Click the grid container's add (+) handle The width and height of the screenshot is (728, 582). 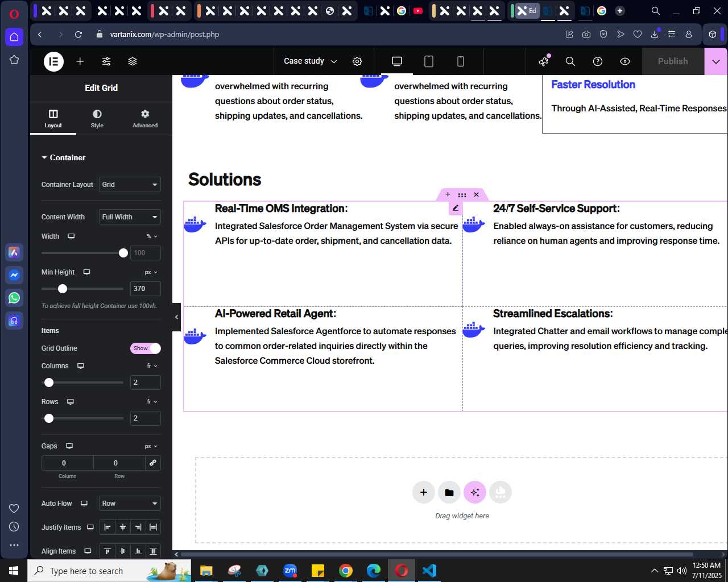pyautogui.click(x=448, y=194)
